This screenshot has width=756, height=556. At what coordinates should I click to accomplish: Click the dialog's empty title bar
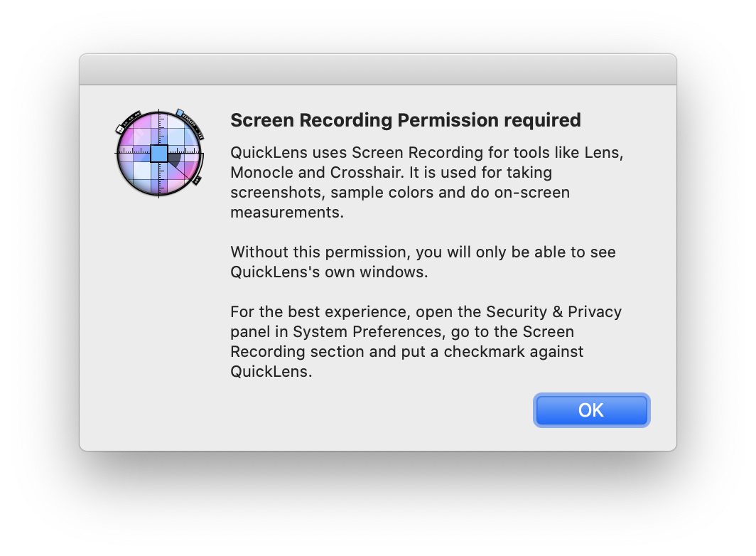tap(378, 70)
